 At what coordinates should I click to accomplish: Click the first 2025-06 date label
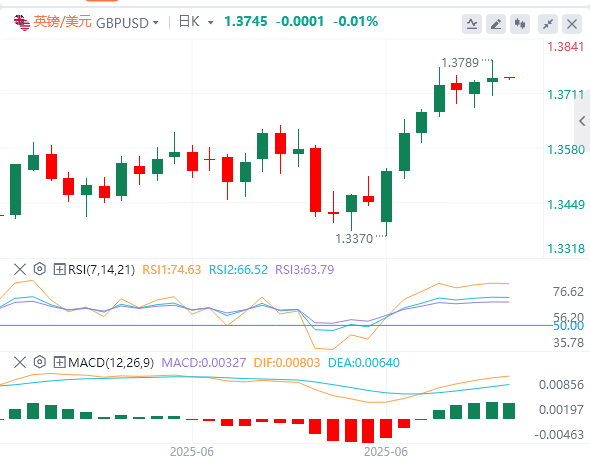(192, 452)
